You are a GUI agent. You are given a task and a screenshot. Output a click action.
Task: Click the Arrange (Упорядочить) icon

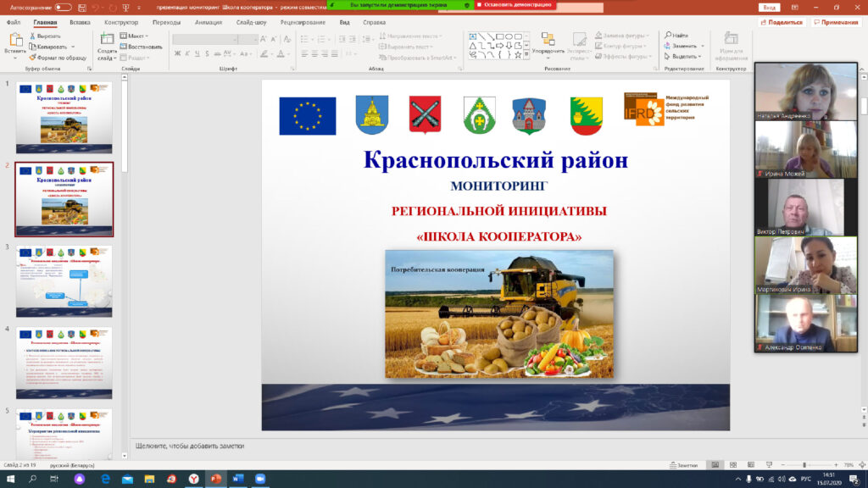[548, 39]
